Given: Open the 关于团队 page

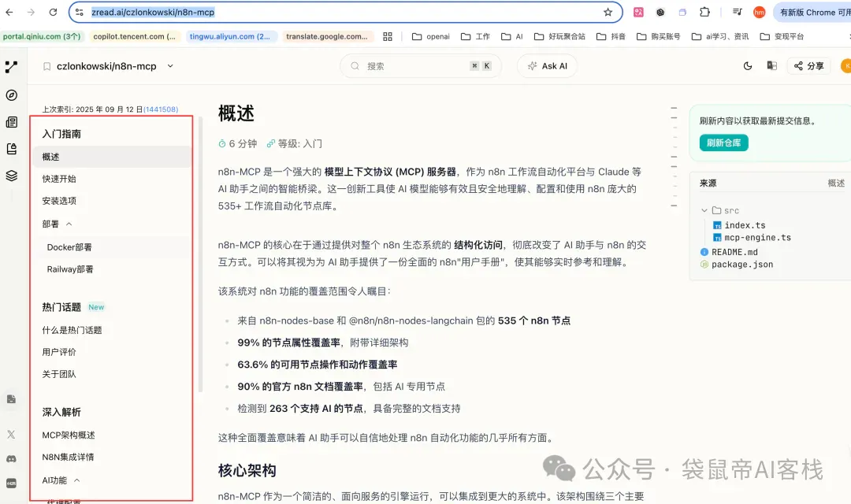Looking at the screenshot, I should (x=59, y=374).
